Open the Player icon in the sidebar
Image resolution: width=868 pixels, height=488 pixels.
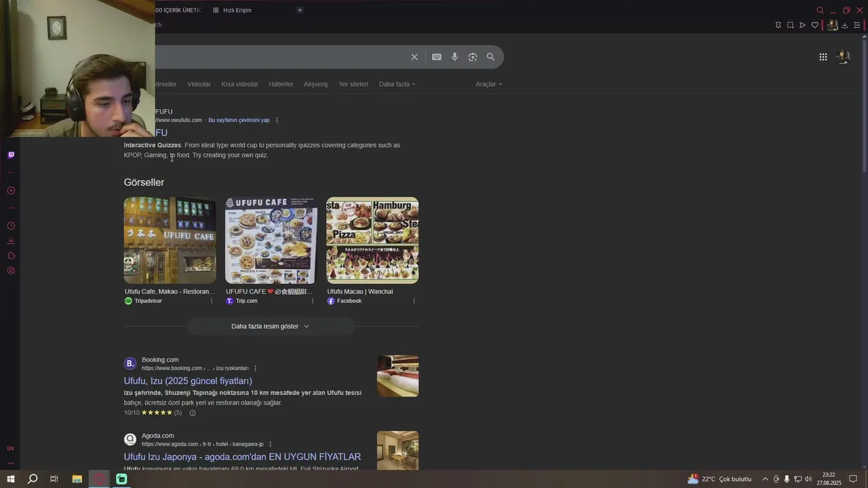pyautogui.click(x=11, y=190)
